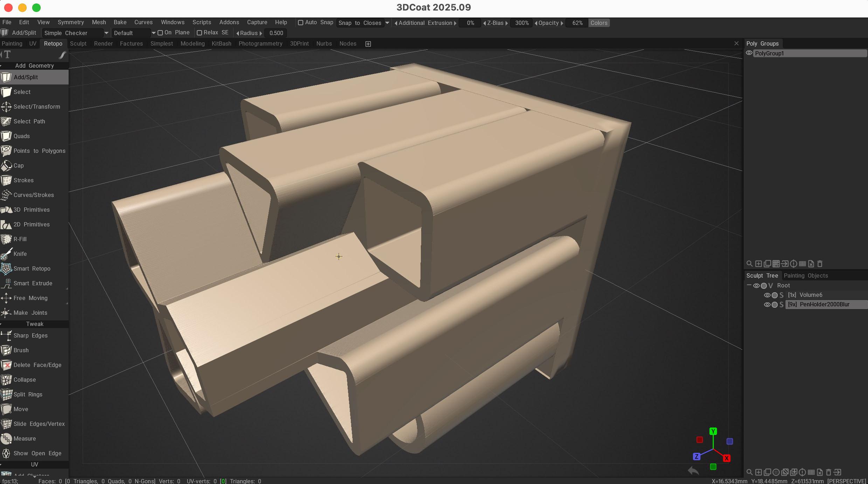The image size is (868, 484).
Task: Click the Colors button
Action: pos(599,23)
